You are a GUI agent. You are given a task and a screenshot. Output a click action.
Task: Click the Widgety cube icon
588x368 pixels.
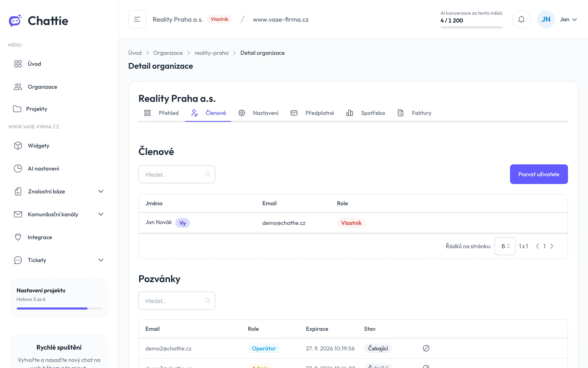click(x=18, y=146)
